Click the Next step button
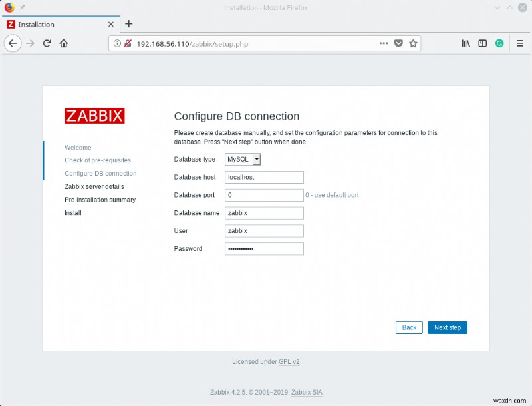This screenshot has height=406, width=532. click(448, 327)
